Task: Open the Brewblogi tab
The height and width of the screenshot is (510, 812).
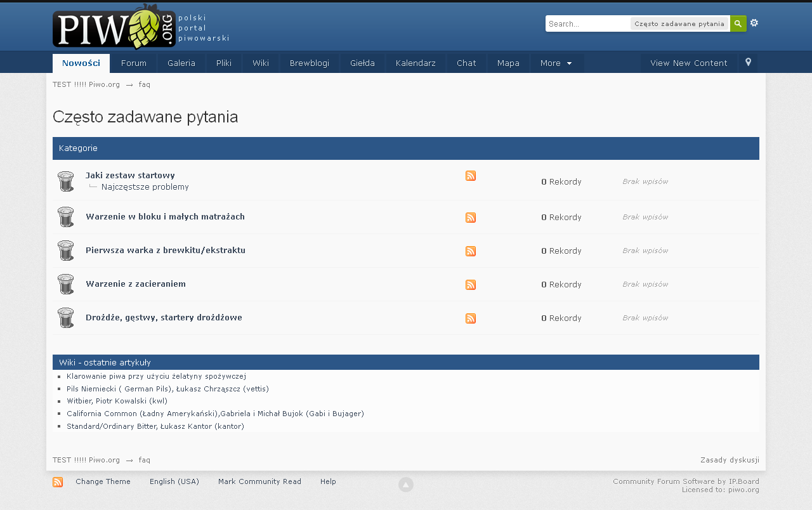Action: point(310,63)
